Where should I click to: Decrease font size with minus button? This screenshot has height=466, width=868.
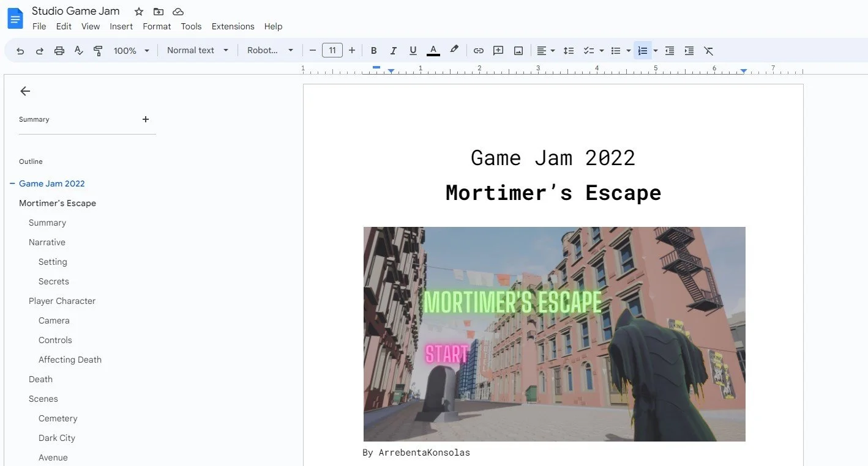[x=313, y=51]
